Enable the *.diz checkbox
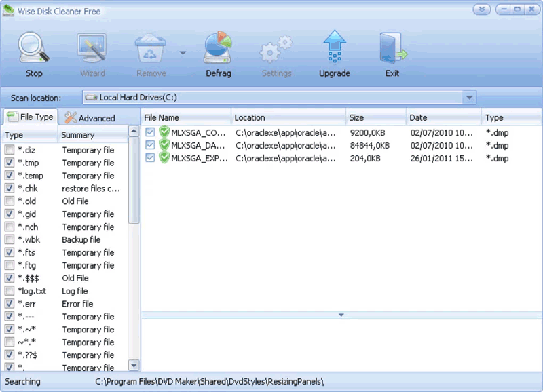The height and width of the screenshot is (392, 543). pos(10,150)
